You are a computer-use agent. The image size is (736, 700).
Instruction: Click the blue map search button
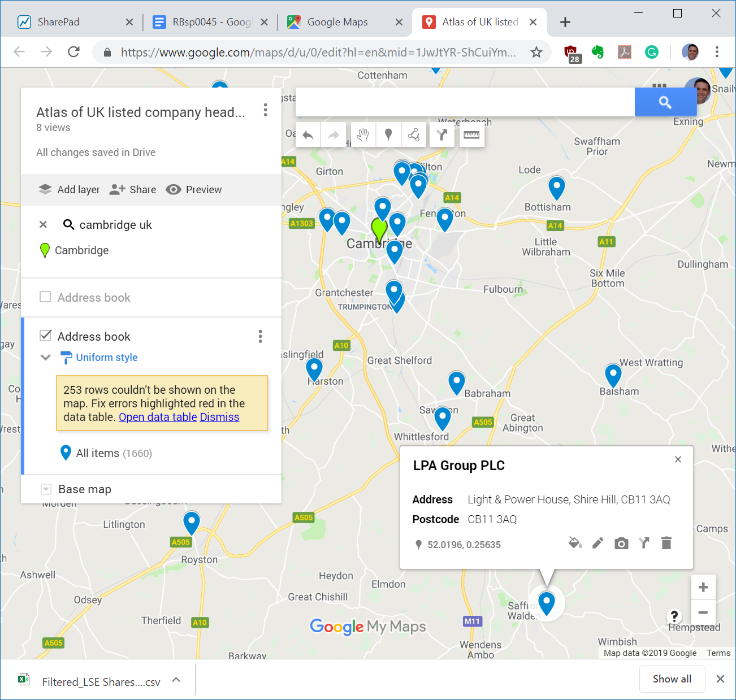click(x=665, y=102)
